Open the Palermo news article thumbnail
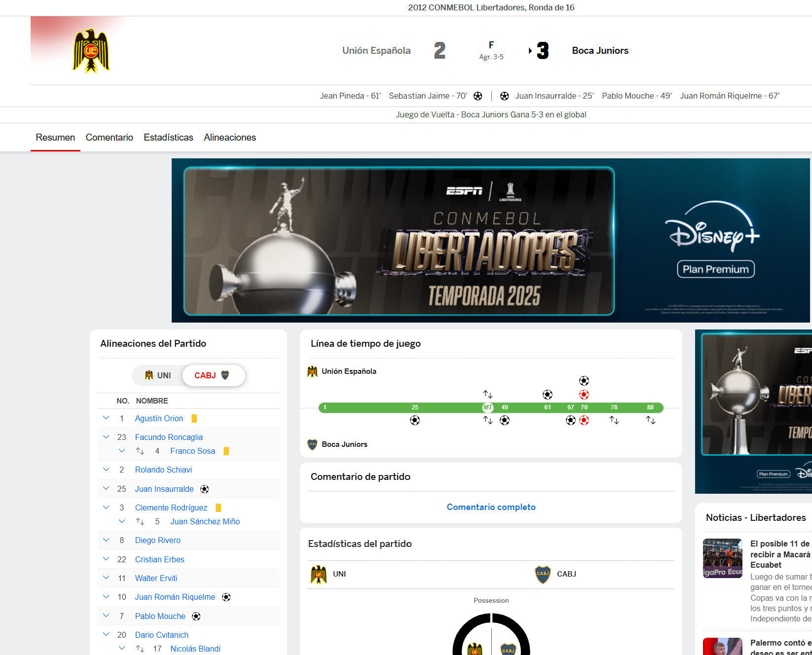This screenshot has height=655, width=812. click(723, 647)
